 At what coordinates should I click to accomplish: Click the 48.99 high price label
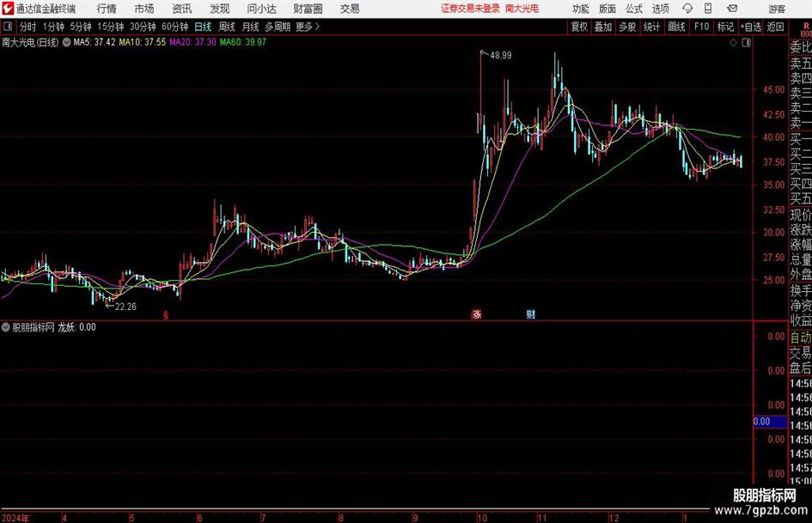500,56
